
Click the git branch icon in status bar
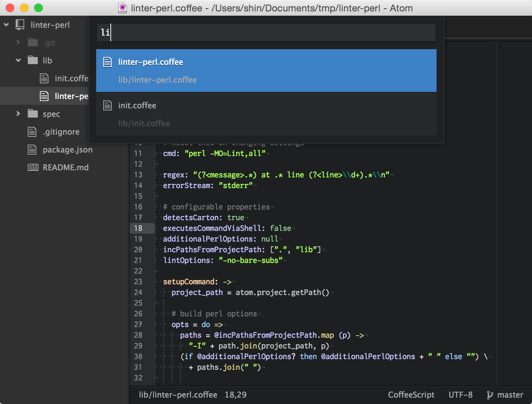click(490, 395)
